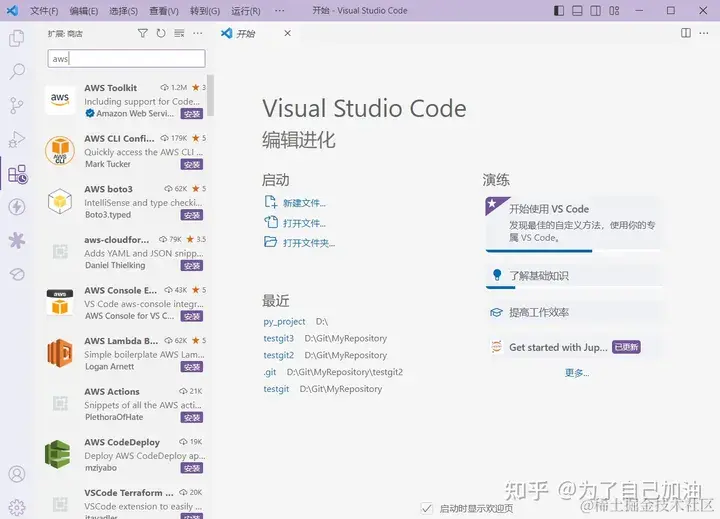Screen dimensions: 720x519
Task: Split the editor to the right
Action: (686, 33)
